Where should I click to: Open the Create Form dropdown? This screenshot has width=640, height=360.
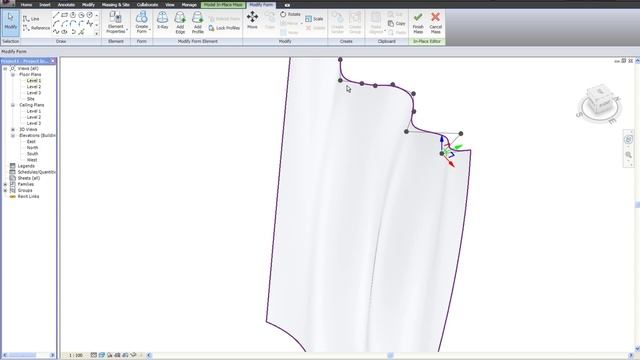tap(142, 23)
